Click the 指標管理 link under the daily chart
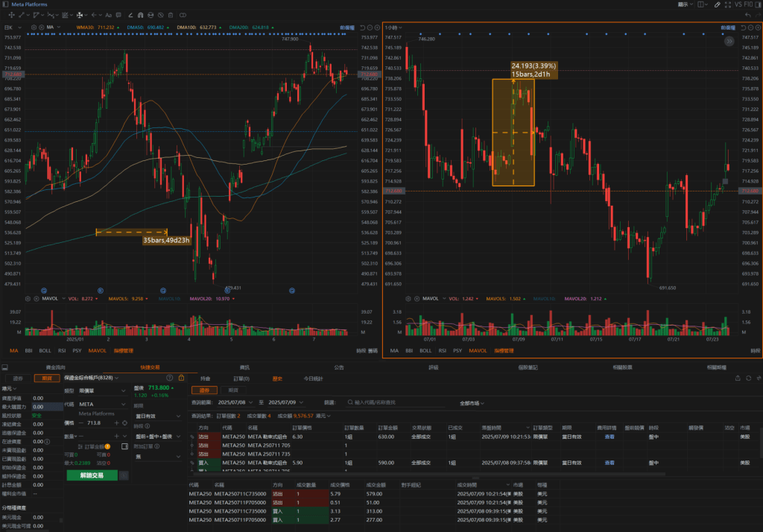The height and width of the screenshot is (532, 763). [122, 350]
